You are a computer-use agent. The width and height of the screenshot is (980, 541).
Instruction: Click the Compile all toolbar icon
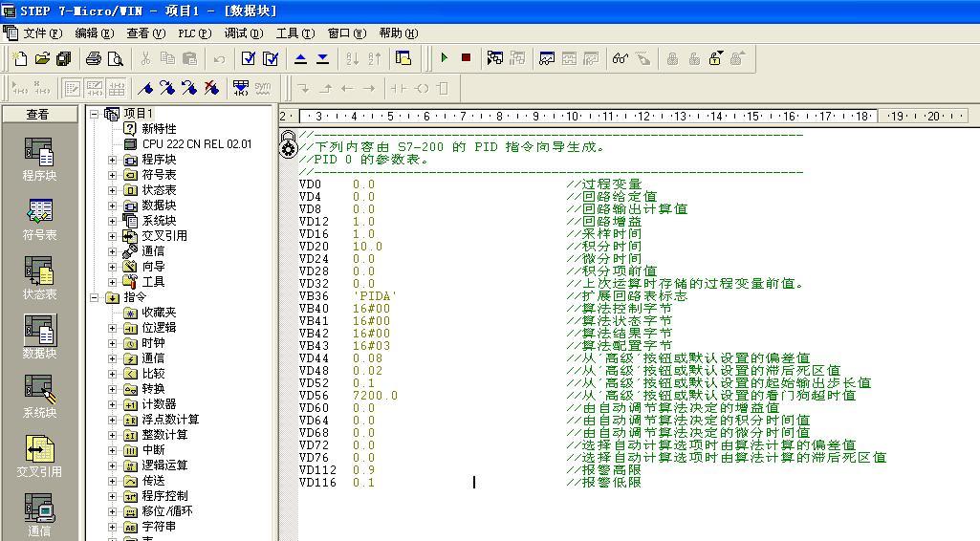pyautogui.click(x=271, y=58)
